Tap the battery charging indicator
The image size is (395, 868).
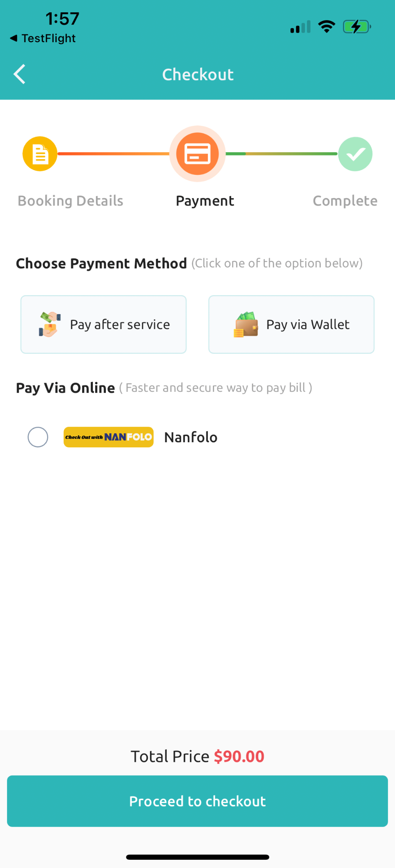click(x=357, y=27)
